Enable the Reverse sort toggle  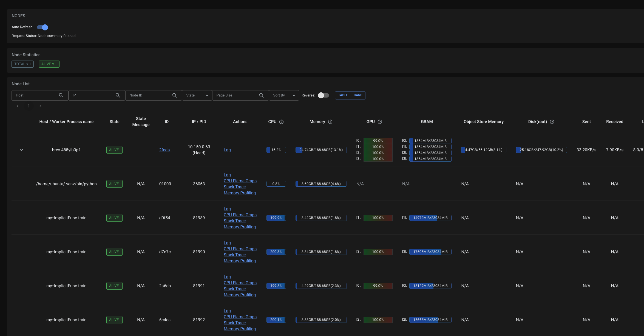tap(324, 95)
